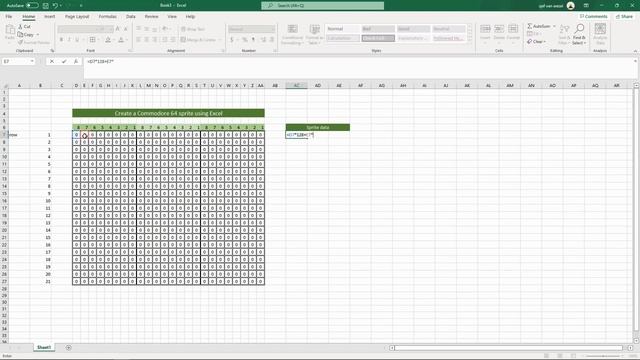Viewport: 640px width, 360px height.
Task: Switch to the Data ribbon tab
Action: coord(131,17)
